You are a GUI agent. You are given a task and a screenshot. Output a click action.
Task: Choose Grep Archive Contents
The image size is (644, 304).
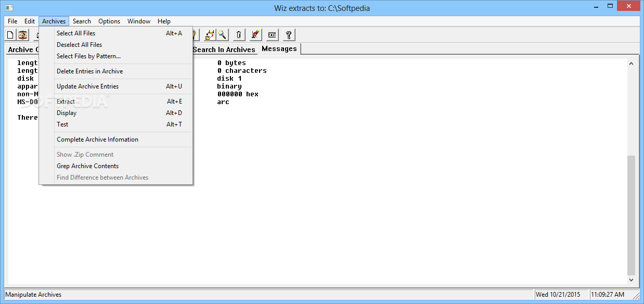116,166
